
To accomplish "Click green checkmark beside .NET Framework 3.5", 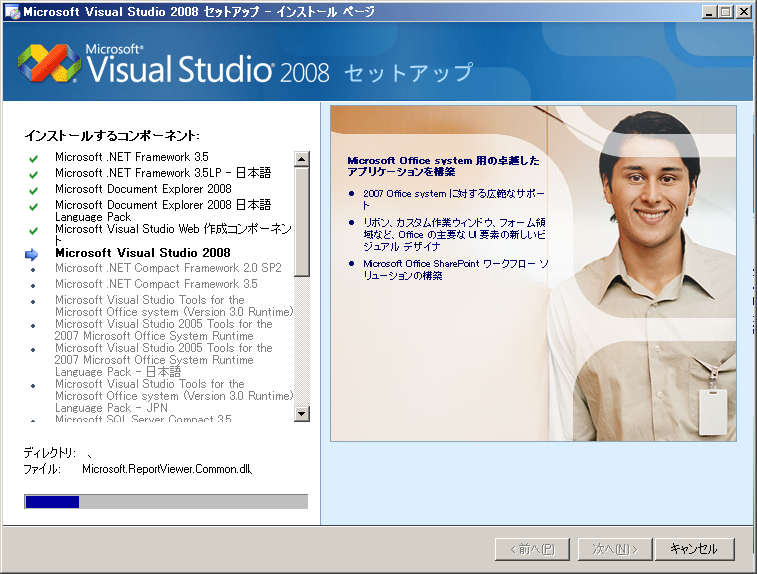I will (x=33, y=158).
